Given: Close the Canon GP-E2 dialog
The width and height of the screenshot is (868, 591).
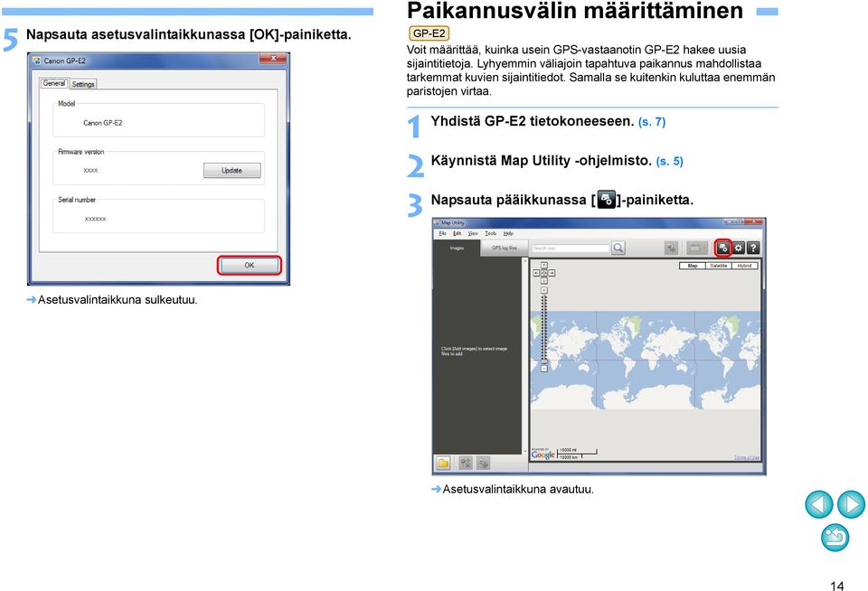Looking at the screenshot, I should [x=273, y=59].
